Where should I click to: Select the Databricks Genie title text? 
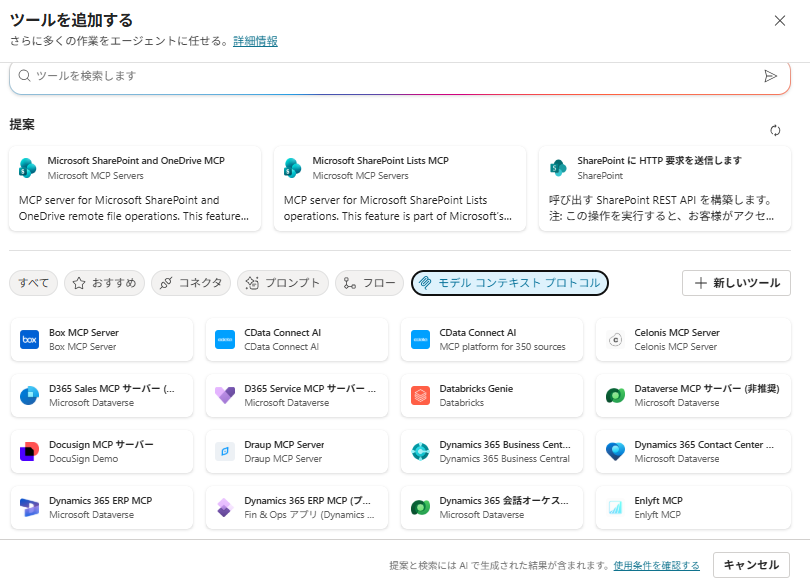tap(476, 388)
